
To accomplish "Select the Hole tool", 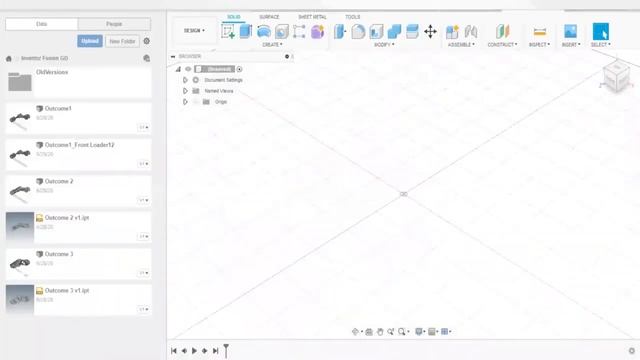I will 282,31.
